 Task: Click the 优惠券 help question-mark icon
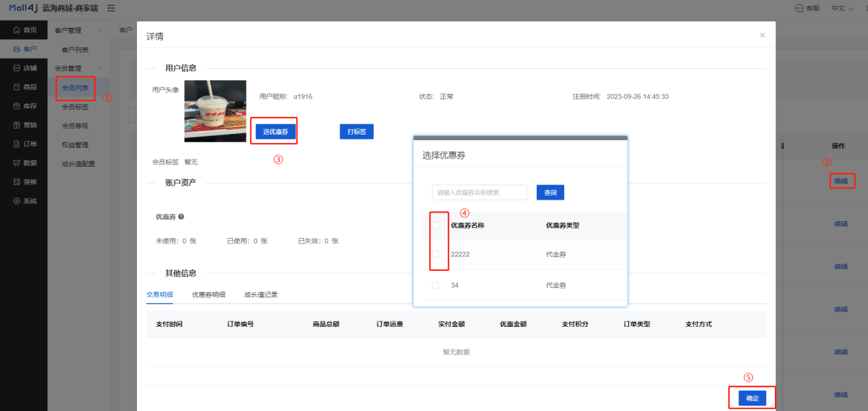click(181, 217)
